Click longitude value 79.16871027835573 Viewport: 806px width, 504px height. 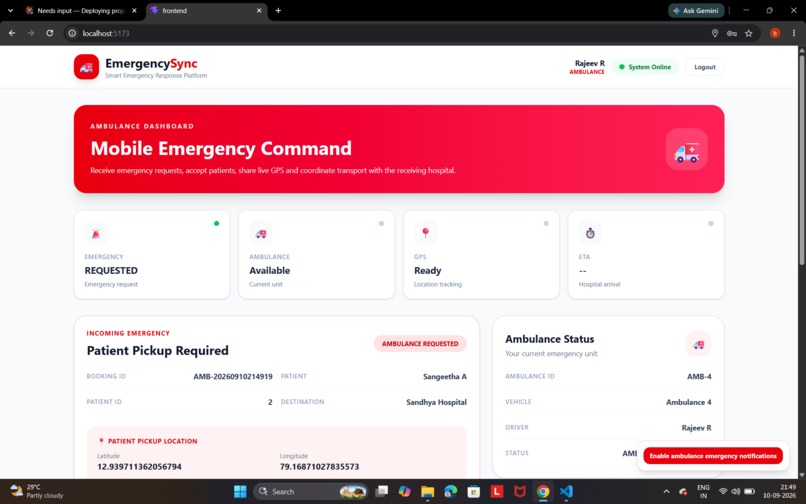click(x=319, y=466)
